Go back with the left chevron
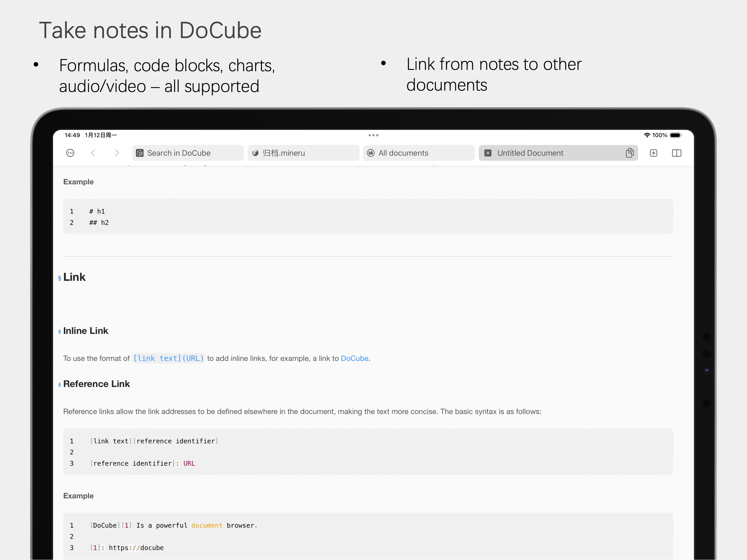This screenshot has height=560, width=747. click(x=93, y=153)
